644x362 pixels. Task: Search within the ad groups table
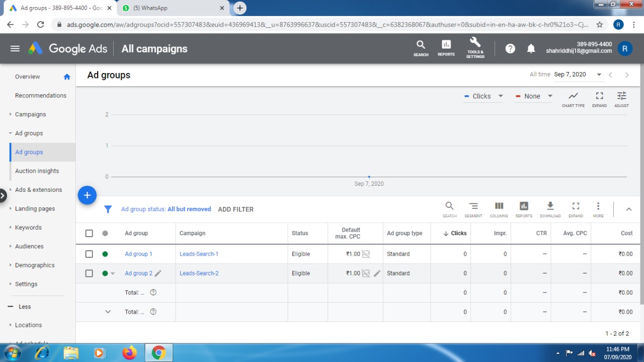tap(449, 209)
